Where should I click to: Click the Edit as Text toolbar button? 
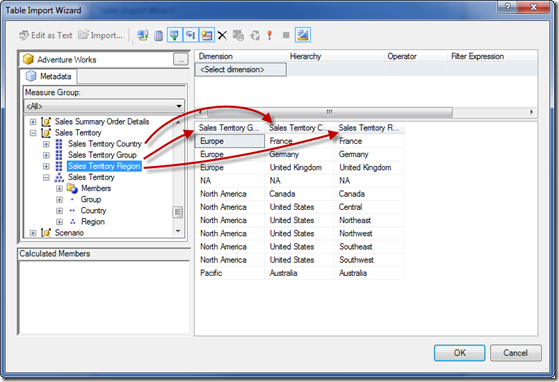tap(46, 35)
